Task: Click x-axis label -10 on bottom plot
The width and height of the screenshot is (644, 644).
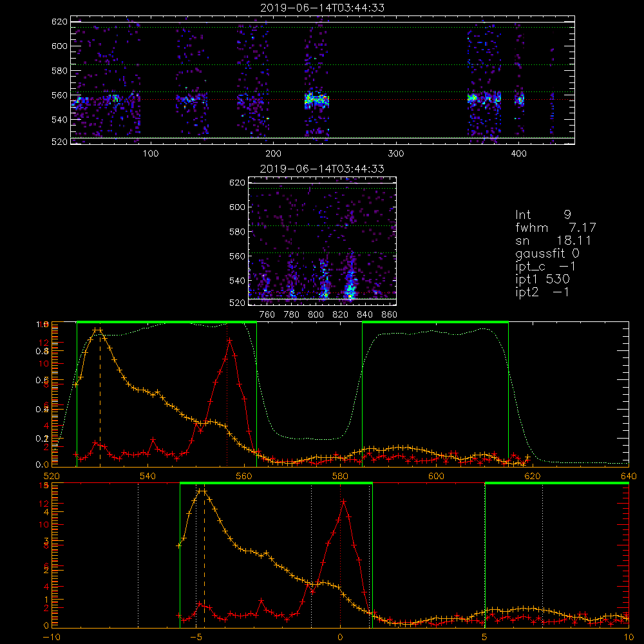Action: (51, 638)
